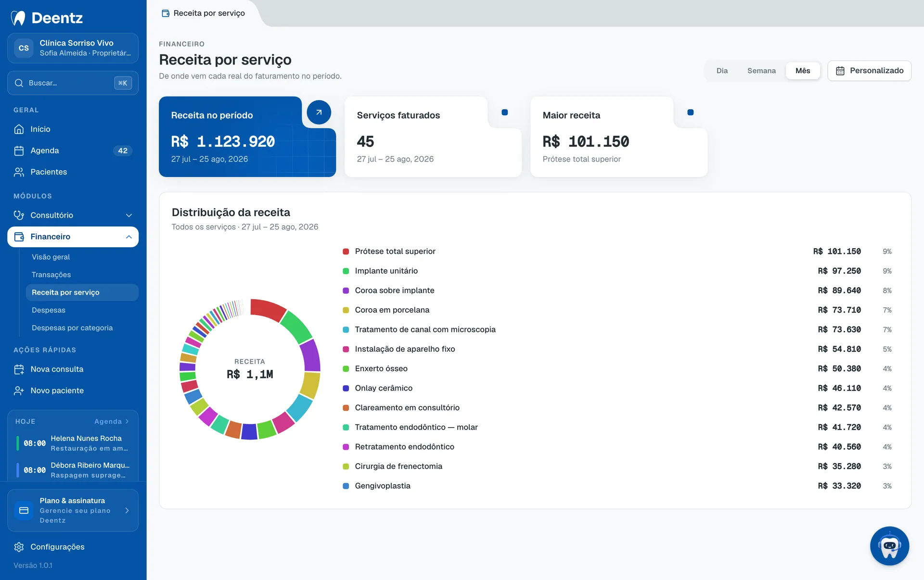Switch period to Semana

pyautogui.click(x=761, y=71)
